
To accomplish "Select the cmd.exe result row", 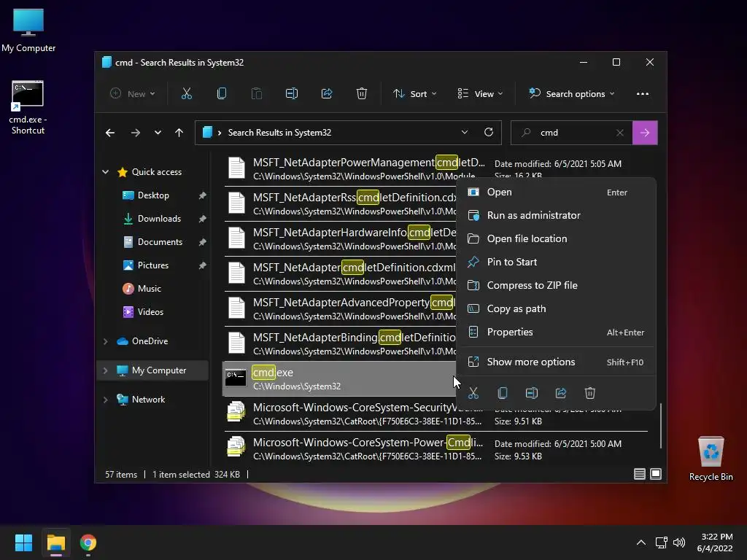I will point(338,379).
